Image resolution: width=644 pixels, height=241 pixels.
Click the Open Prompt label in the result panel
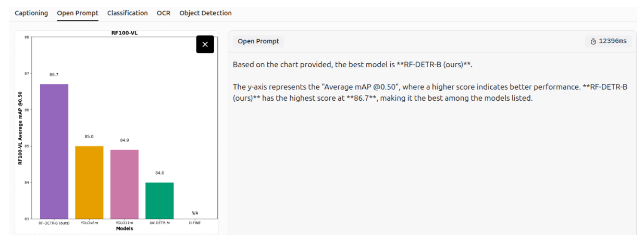click(x=258, y=41)
